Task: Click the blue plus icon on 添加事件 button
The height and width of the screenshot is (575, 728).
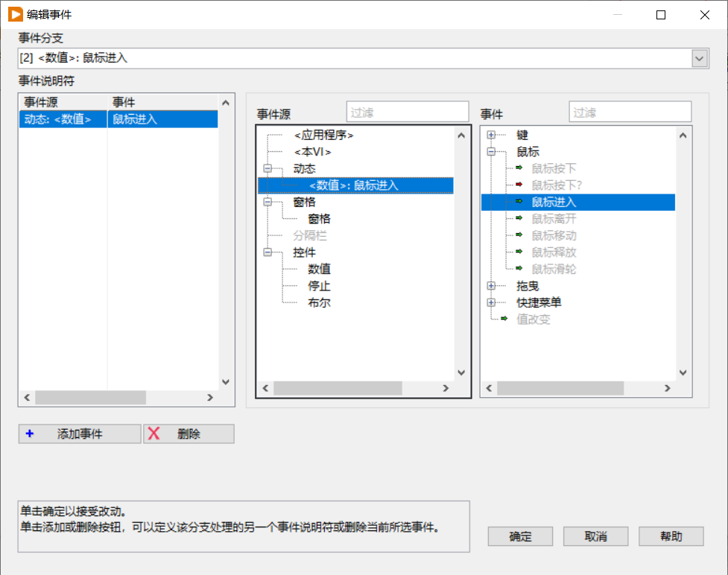Action: coord(31,433)
